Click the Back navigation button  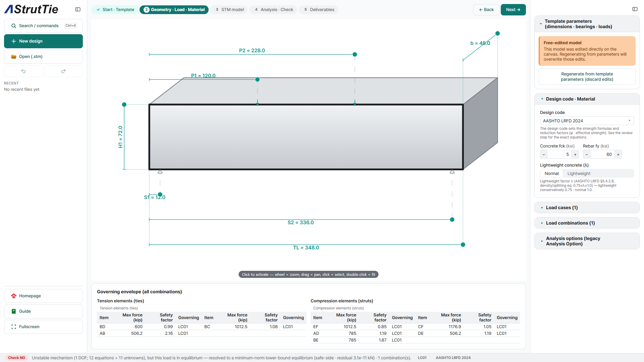[486, 10]
